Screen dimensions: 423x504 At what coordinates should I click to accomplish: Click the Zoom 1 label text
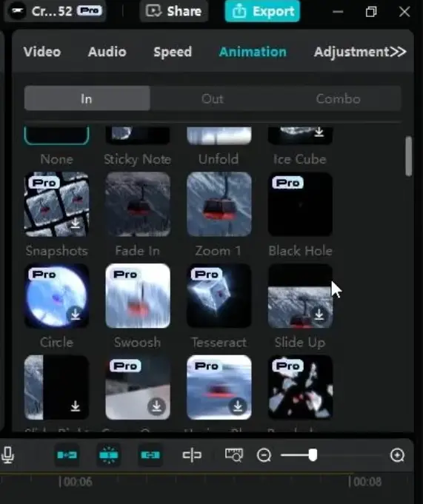pyautogui.click(x=219, y=251)
